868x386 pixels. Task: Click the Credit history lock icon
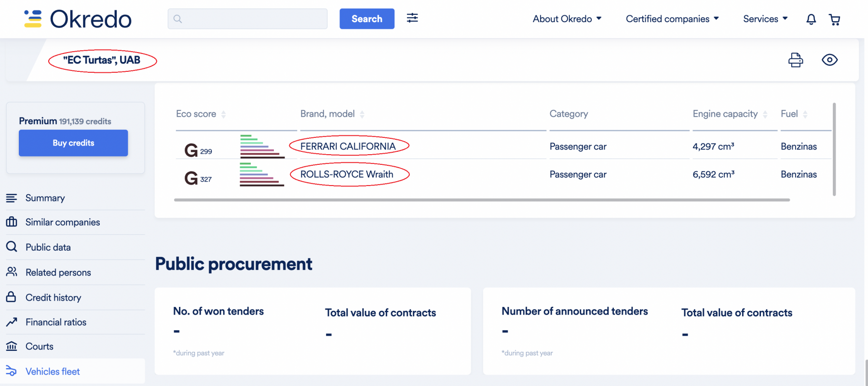(x=11, y=297)
